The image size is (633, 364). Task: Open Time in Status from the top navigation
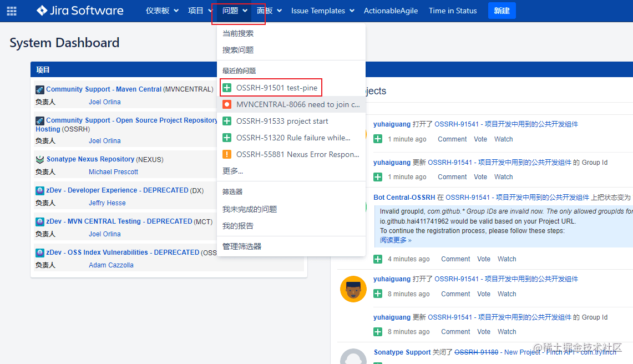point(453,11)
